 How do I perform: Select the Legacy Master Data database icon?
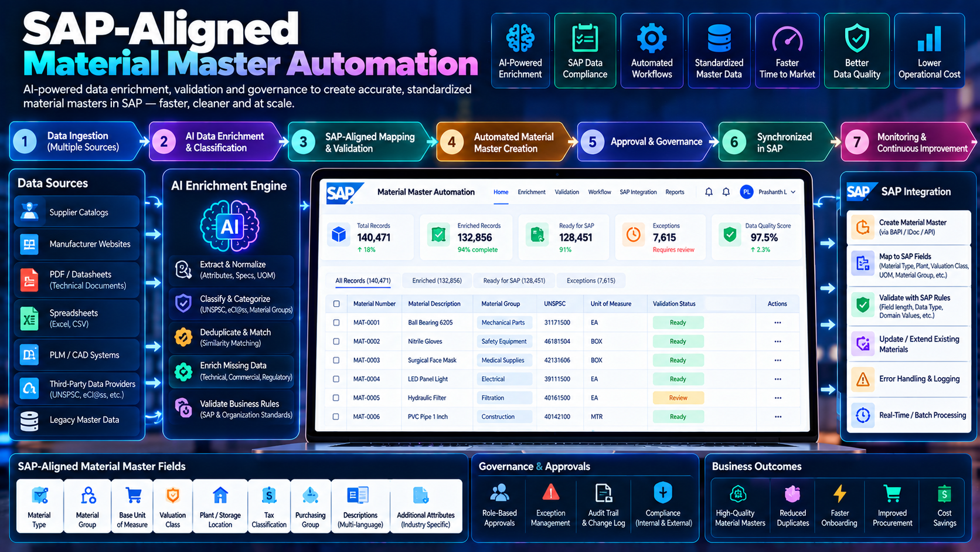tap(29, 420)
